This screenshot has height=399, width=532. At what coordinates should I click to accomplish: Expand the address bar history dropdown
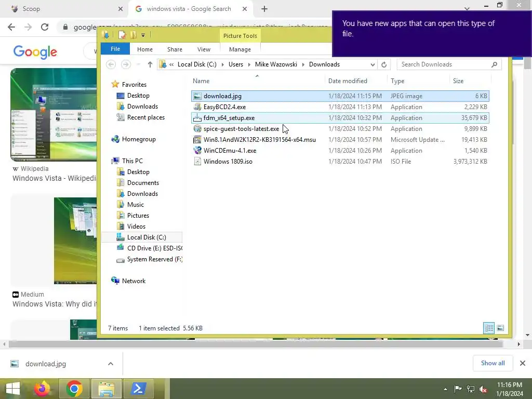[373, 64]
